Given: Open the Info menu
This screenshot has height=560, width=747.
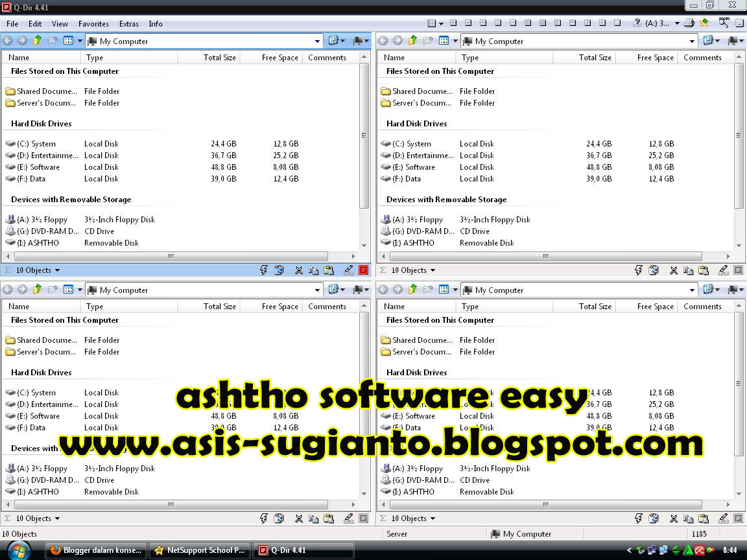Looking at the screenshot, I should click(156, 24).
